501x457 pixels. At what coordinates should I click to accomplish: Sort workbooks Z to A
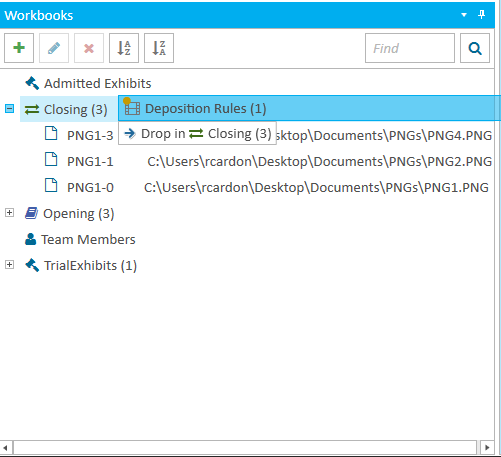(159, 48)
